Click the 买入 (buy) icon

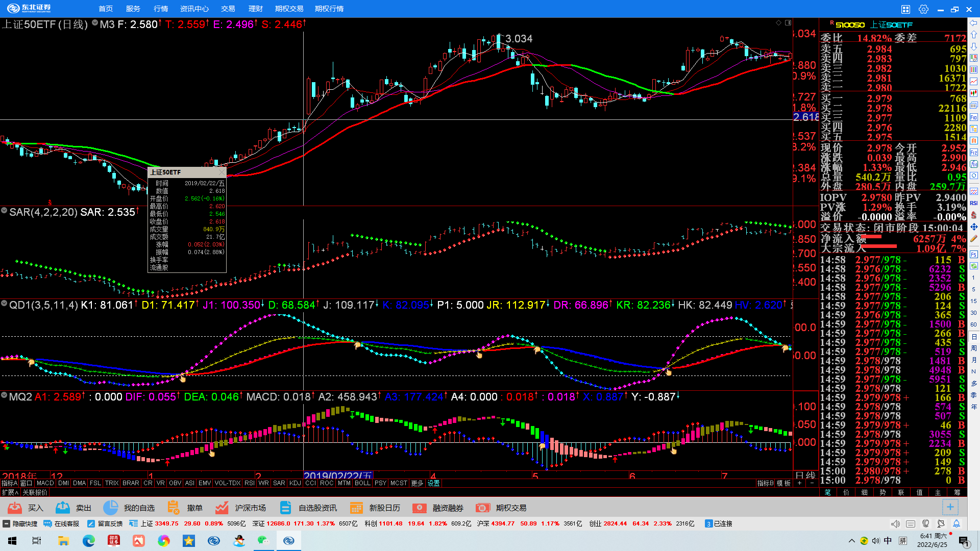(15, 508)
